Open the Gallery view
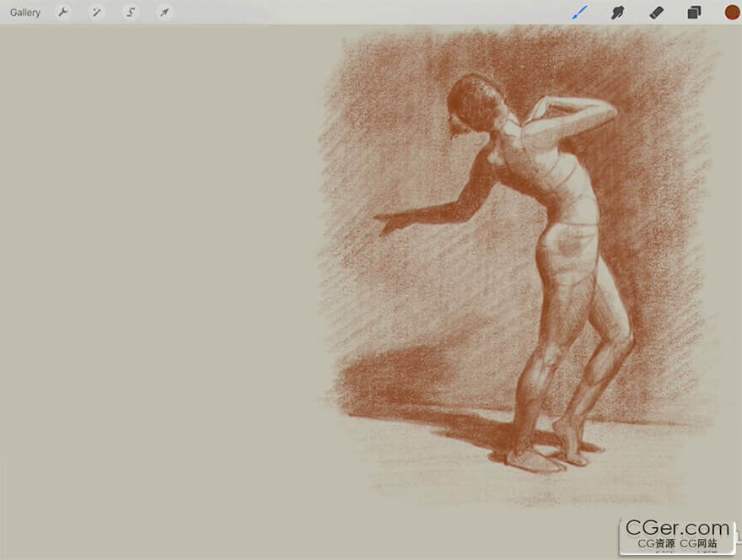Viewport: 742px width, 560px height. [25, 13]
